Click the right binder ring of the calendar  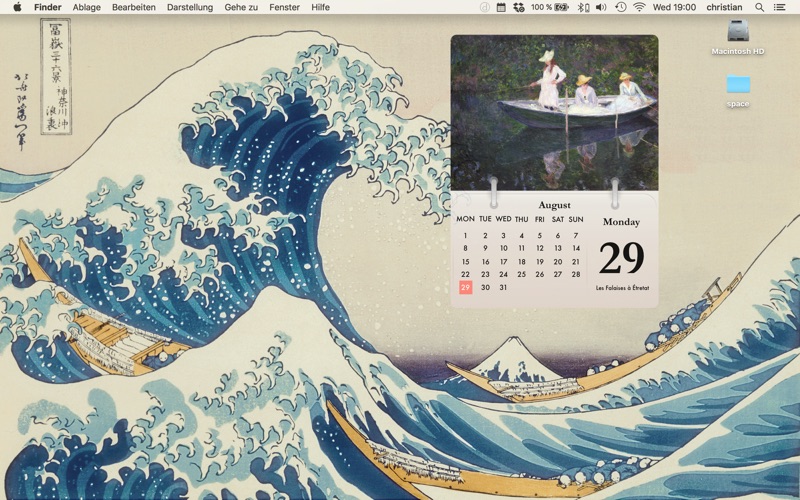point(615,192)
